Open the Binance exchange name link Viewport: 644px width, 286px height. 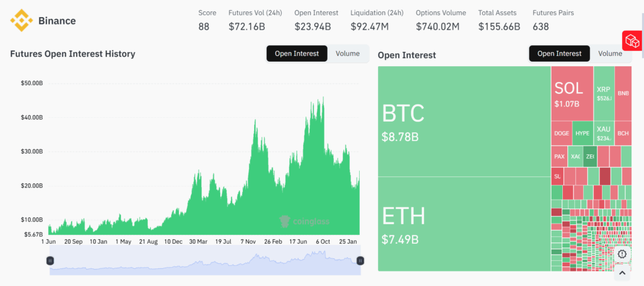tap(57, 21)
